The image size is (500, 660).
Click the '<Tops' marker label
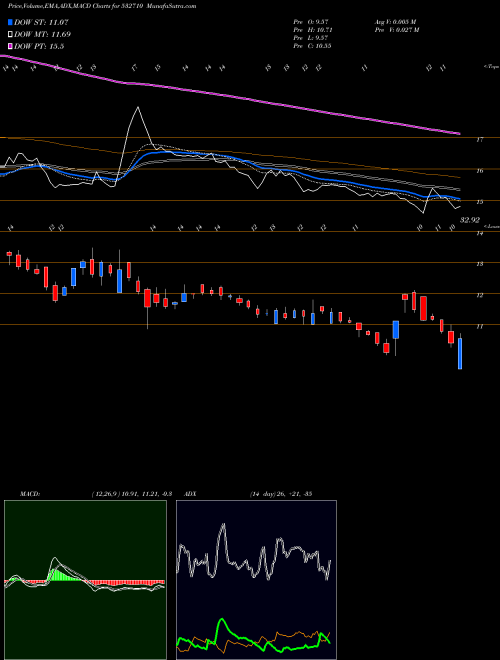[x=491, y=67]
